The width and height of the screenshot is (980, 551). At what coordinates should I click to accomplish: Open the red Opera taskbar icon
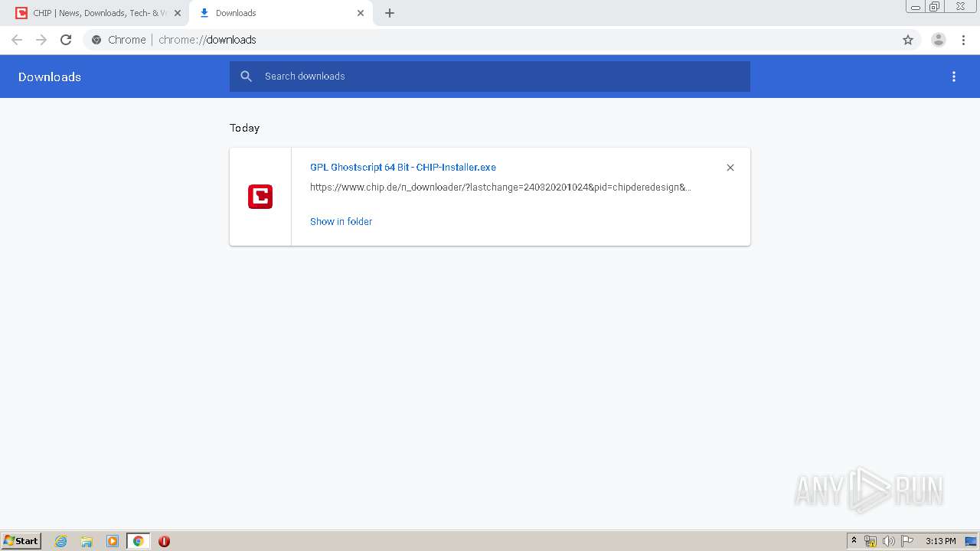tap(164, 541)
